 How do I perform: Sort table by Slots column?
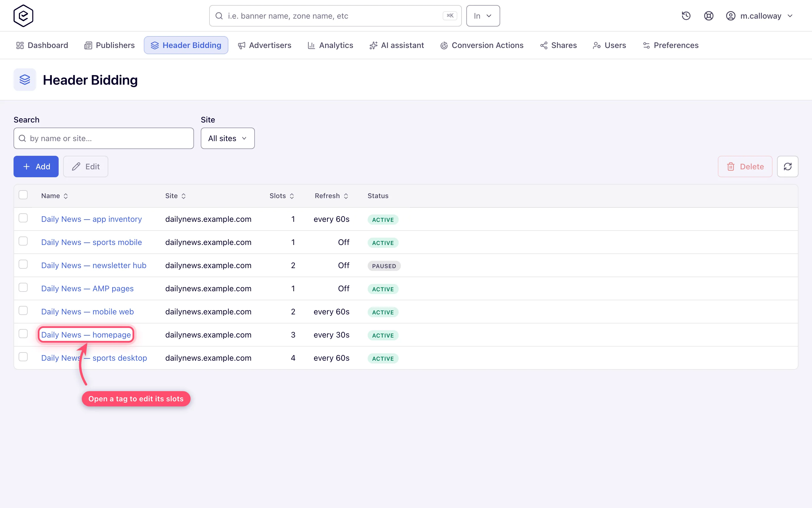point(282,196)
